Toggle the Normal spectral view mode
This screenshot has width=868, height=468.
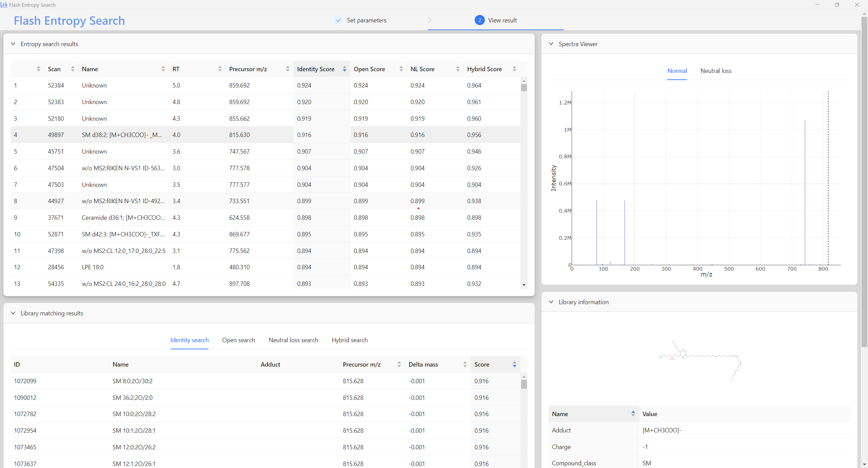[677, 70]
